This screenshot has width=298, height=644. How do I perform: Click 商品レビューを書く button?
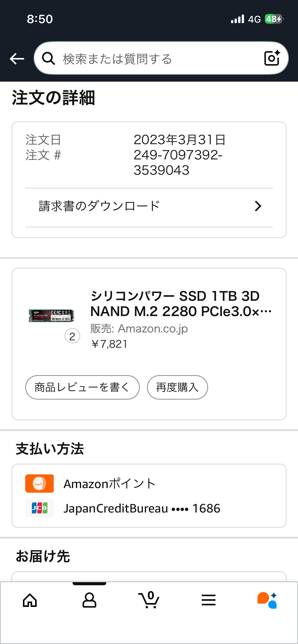(82, 387)
